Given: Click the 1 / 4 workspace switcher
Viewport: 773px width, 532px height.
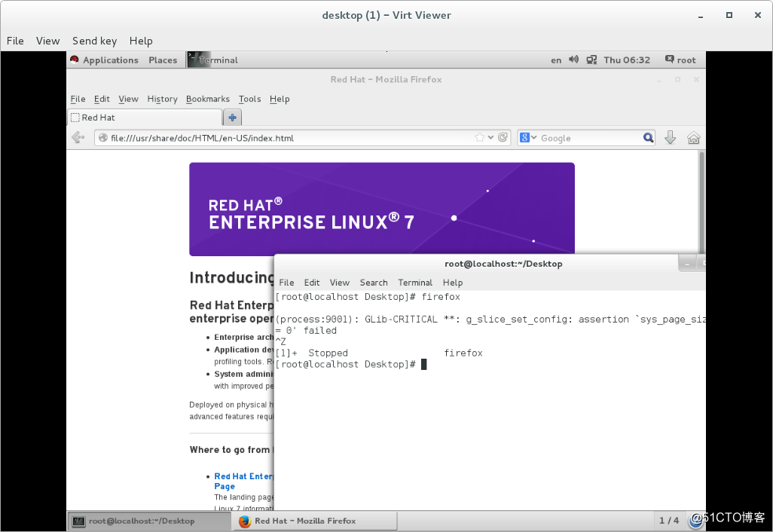Looking at the screenshot, I should [x=669, y=521].
